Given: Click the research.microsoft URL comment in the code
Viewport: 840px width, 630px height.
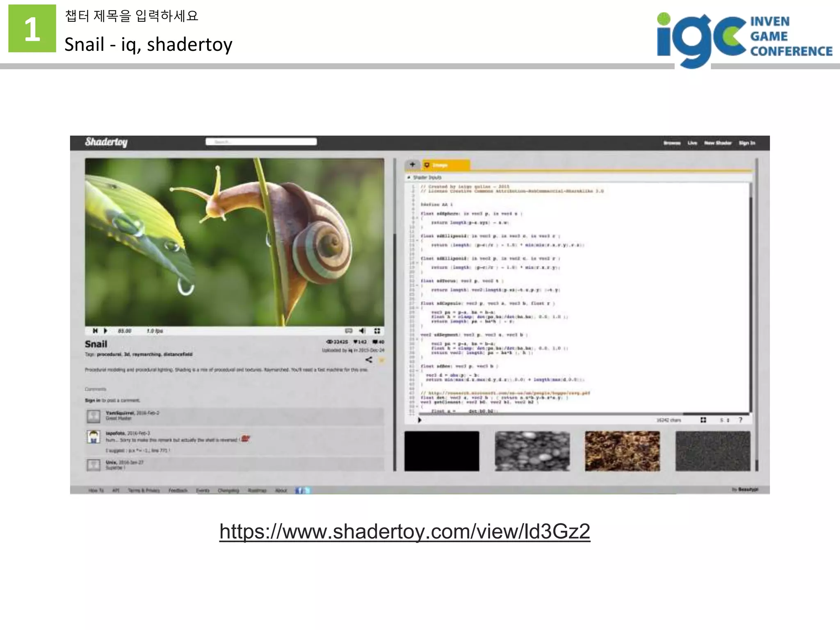Looking at the screenshot, I should [505, 393].
